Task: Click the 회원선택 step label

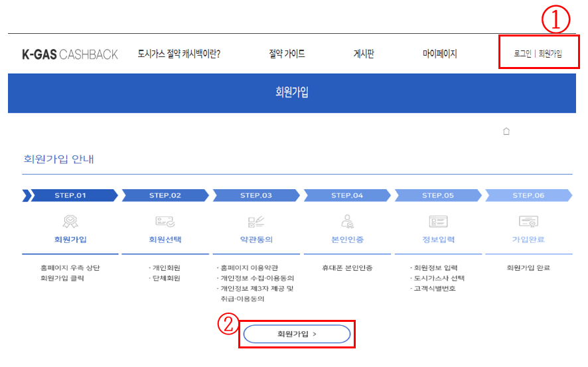Action: (165, 240)
